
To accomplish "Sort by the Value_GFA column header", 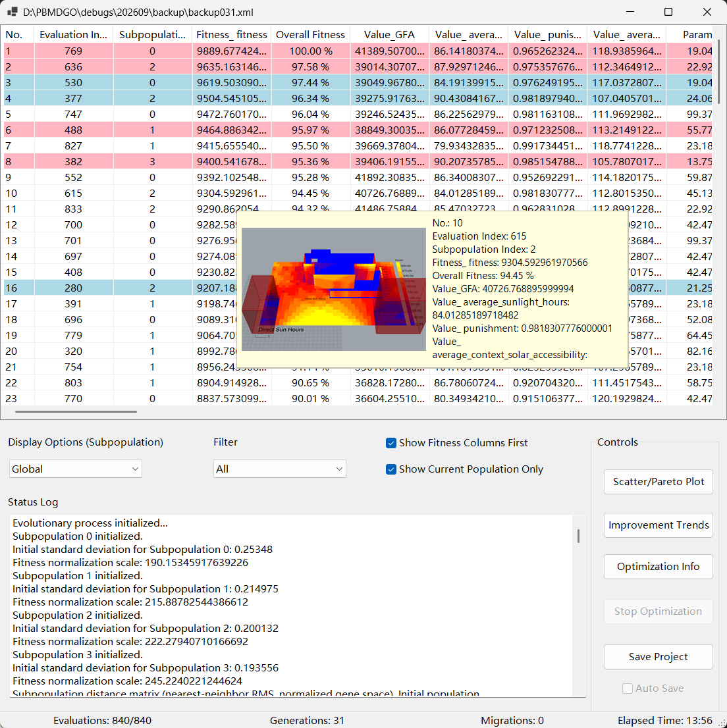I will click(390, 35).
